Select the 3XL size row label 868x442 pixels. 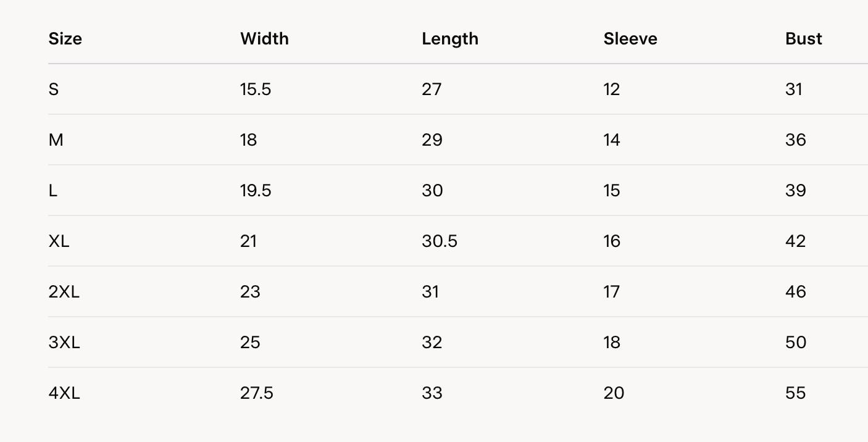pos(64,343)
